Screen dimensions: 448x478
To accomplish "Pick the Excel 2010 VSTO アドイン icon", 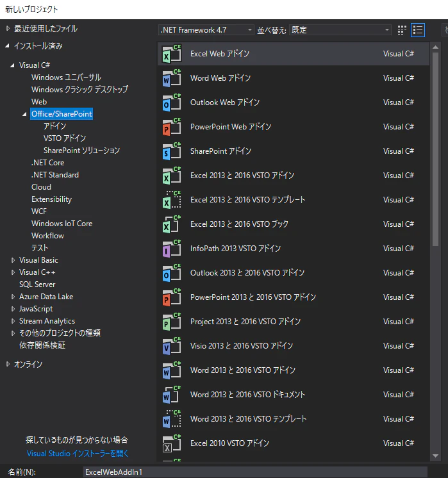I will pos(172,444).
